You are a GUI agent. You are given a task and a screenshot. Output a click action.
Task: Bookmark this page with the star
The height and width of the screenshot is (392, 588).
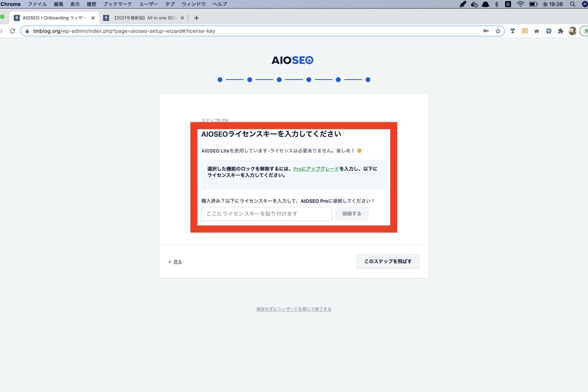498,31
